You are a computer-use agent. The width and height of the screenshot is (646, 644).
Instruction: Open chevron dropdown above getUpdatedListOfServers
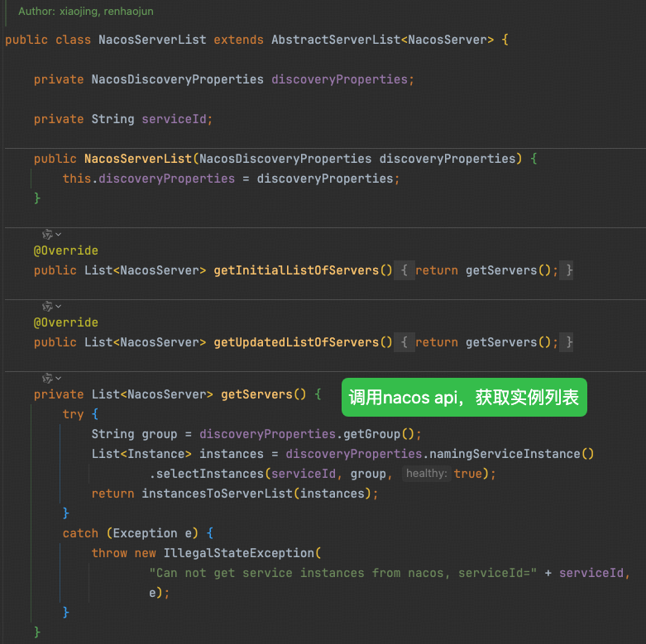click(x=59, y=307)
